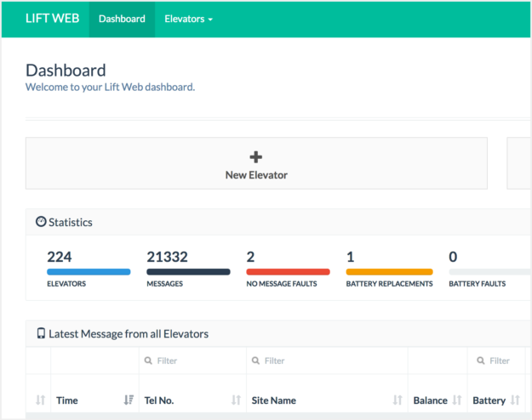The height and width of the screenshot is (420, 532).
Task: Click sort icon in first empty column
Action: tap(40, 400)
